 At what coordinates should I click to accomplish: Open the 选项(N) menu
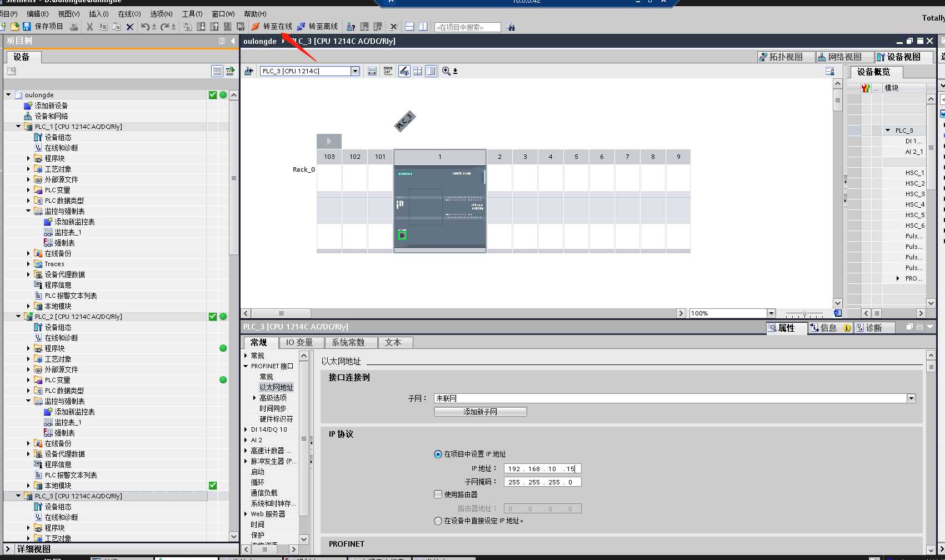[x=162, y=14]
